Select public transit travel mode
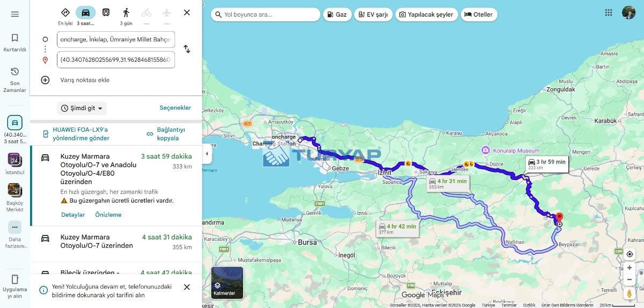Screen dimensions: 644x308 [106, 12]
